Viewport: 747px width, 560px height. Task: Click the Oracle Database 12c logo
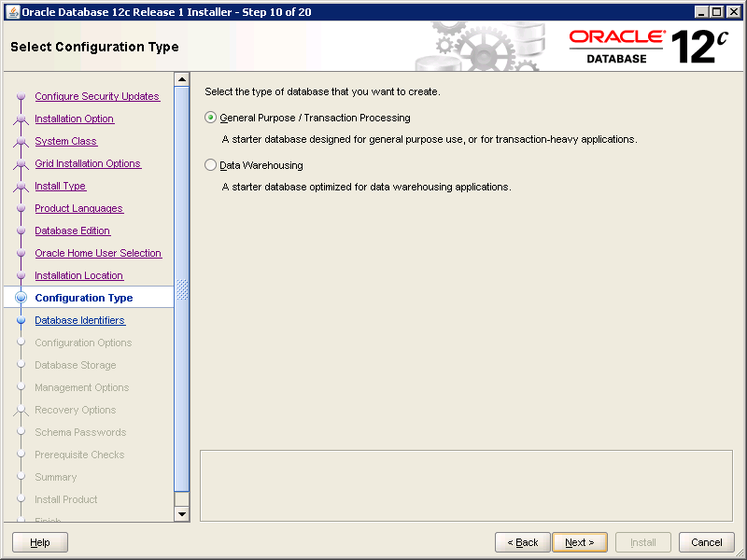click(x=649, y=47)
